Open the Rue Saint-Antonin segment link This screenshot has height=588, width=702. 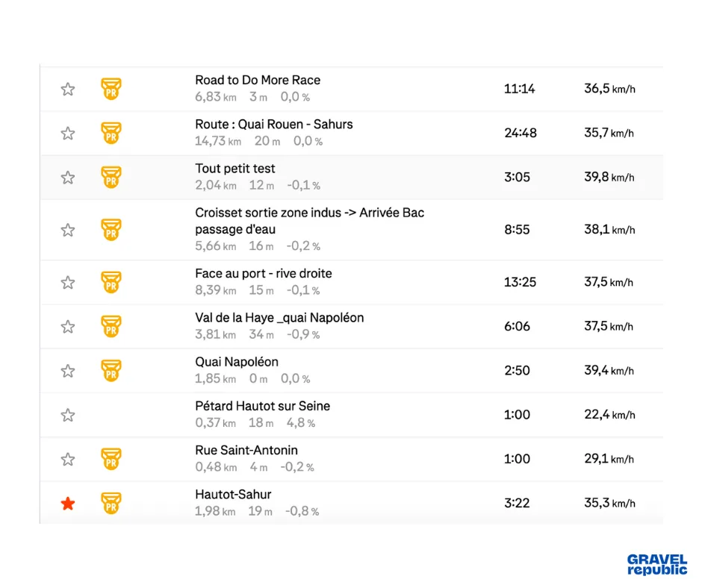246,451
